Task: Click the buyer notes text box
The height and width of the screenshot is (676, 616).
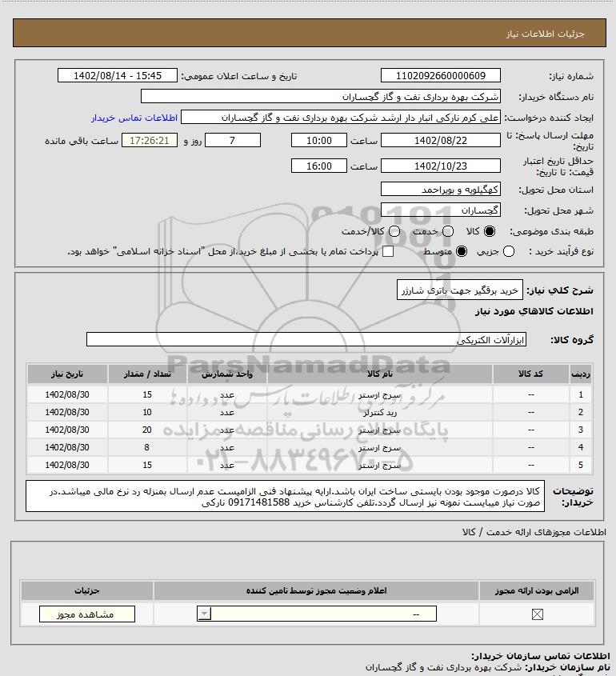Action: click(285, 496)
